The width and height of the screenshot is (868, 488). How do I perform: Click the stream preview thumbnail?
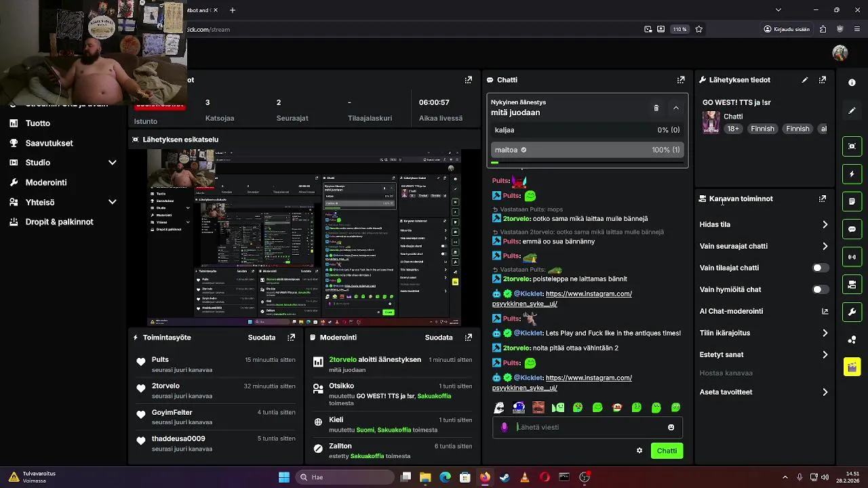click(x=304, y=238)
